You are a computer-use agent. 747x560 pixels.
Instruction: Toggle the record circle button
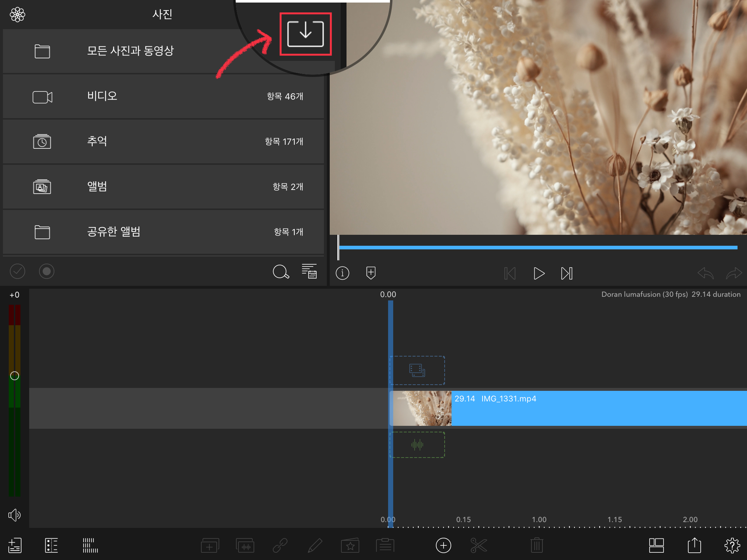pos(46,271)
